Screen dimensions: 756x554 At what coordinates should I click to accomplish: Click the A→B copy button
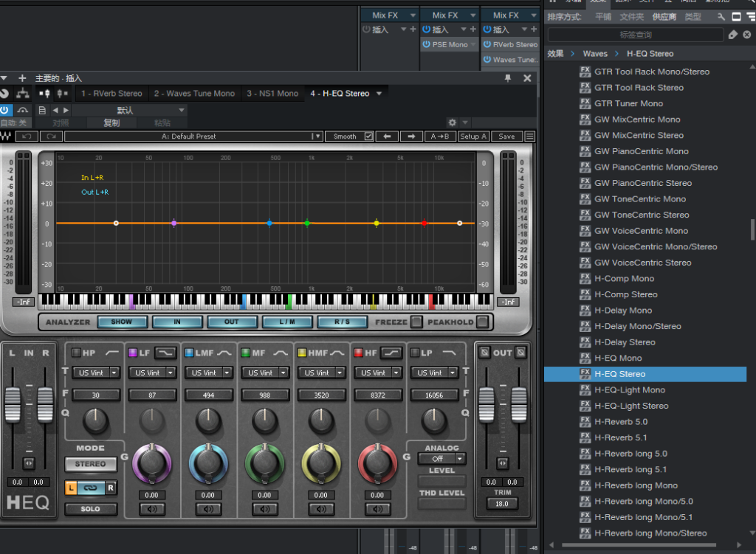click(x=440, y=136)
